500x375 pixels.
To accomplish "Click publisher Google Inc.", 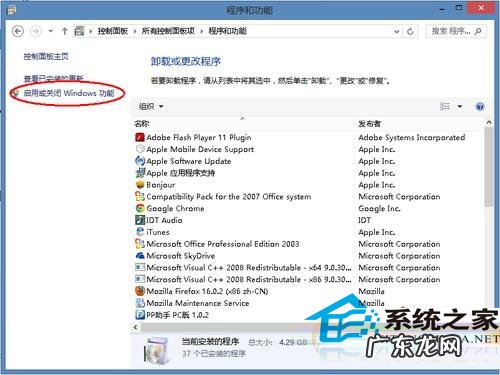I will (379, 209).
